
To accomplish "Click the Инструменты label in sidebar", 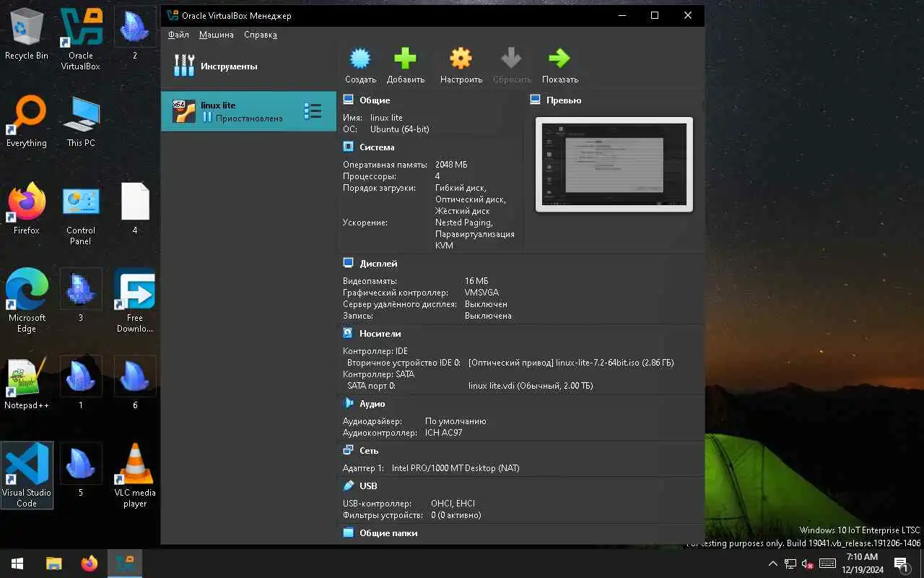I will (x=229, y=66).
